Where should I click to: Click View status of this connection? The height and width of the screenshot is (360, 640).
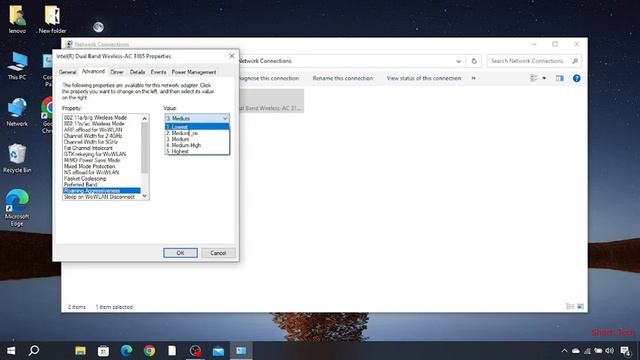click(424, 78)
